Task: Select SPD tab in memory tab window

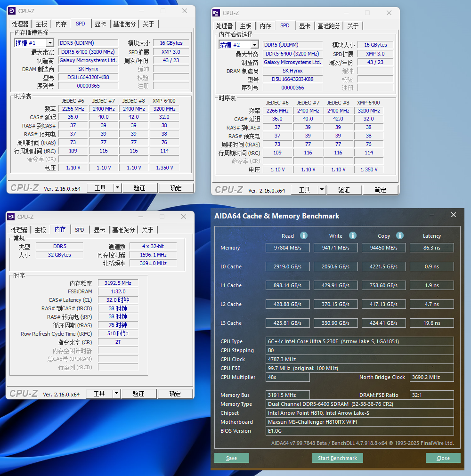Action: pyautogui.click(x=80, y=230)
